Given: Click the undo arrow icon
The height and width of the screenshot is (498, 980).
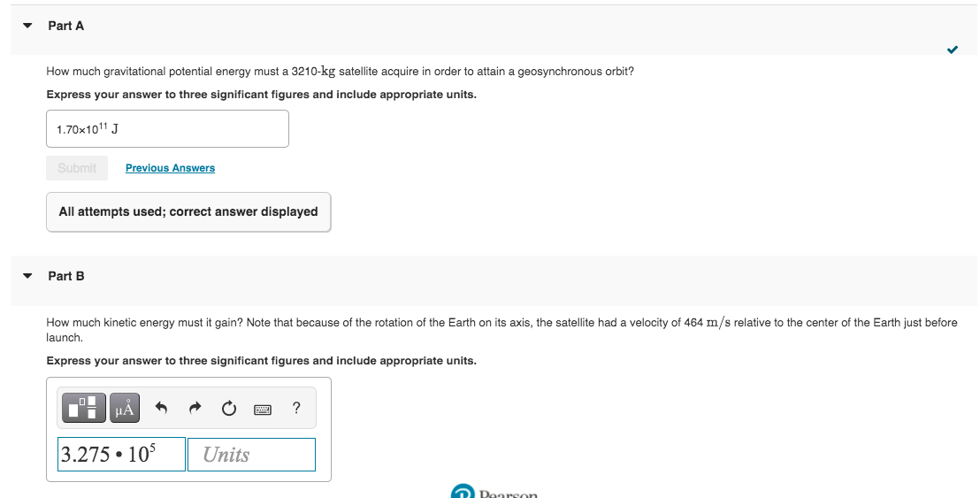Looking at the screenshot, I should [161, 408].
